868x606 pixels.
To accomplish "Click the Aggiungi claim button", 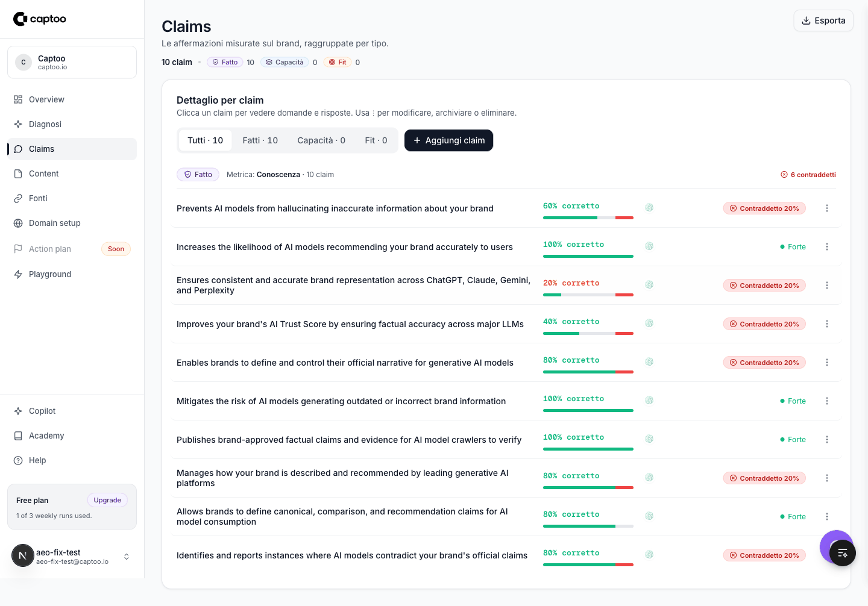I will point(448,140).
